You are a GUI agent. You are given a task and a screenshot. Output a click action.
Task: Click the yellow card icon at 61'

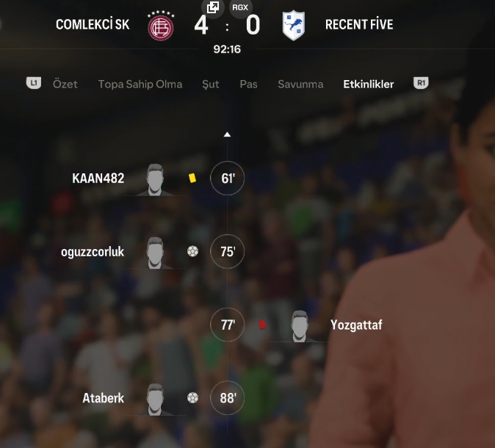(x=192, y=178)
